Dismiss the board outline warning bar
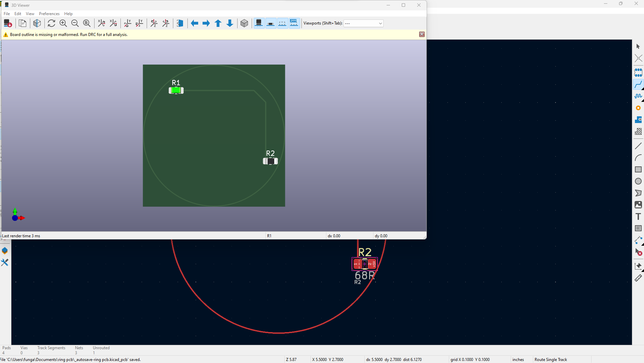Image resolution: width=644 pixels, height=363 pixels. (x=422, y=34)
